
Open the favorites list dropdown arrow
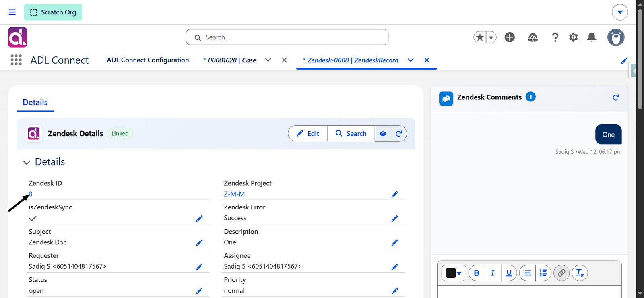click(491, 37)
